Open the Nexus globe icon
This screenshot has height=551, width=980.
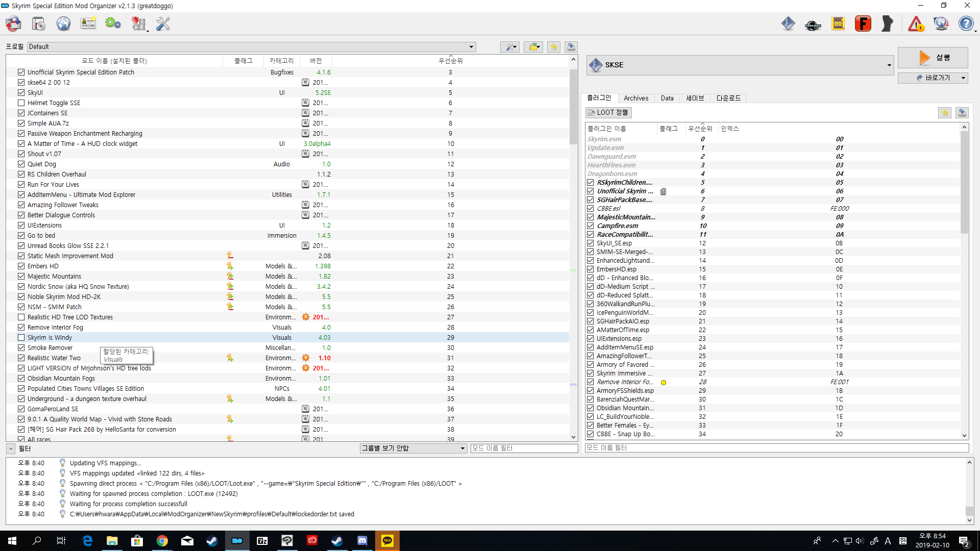[x=64, y=23]
